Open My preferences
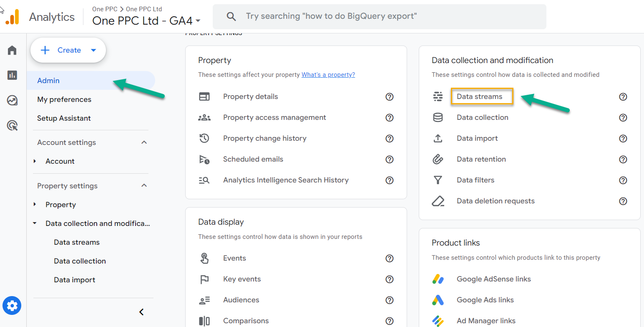 (64, 99)
